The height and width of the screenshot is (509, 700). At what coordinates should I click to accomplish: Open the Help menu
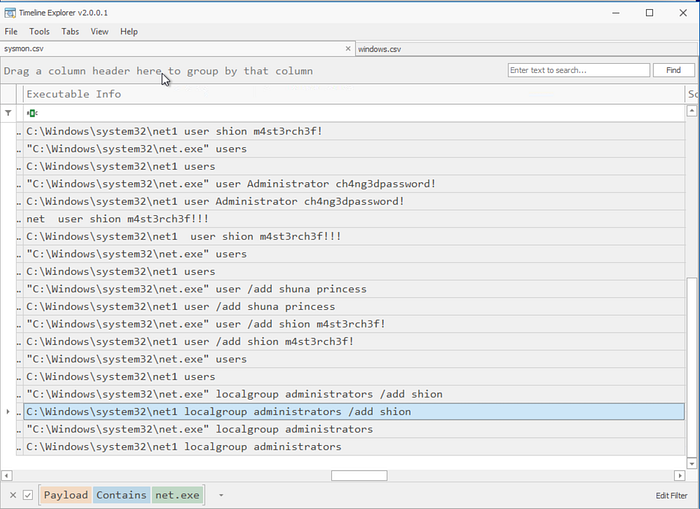click(129, 32)
